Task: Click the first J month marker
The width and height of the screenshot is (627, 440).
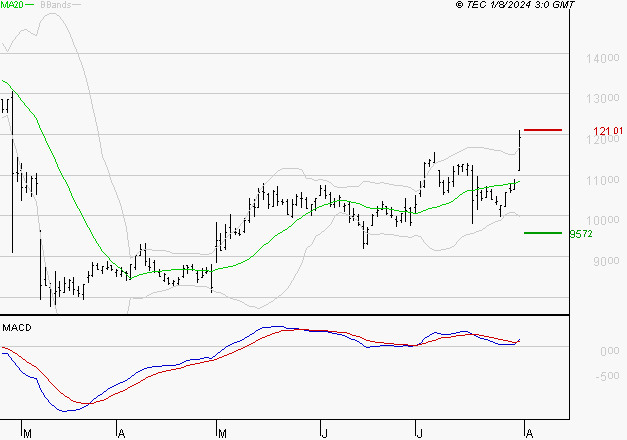Action: click(325, 434)
